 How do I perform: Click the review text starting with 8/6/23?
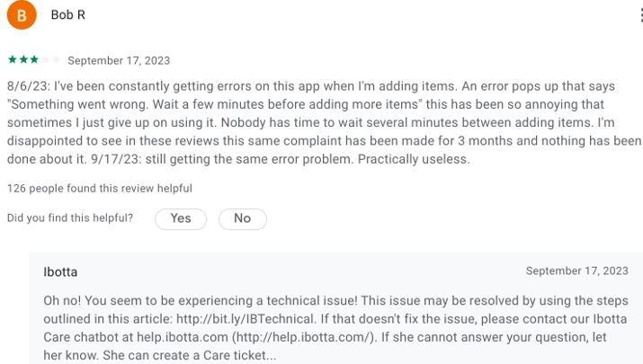(324, 122)
